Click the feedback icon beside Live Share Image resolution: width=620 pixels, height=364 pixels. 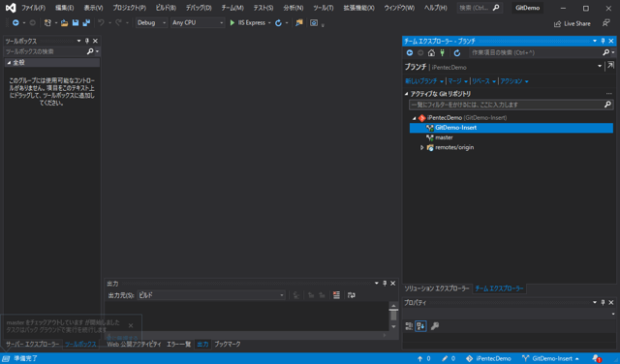pos(606,23)
